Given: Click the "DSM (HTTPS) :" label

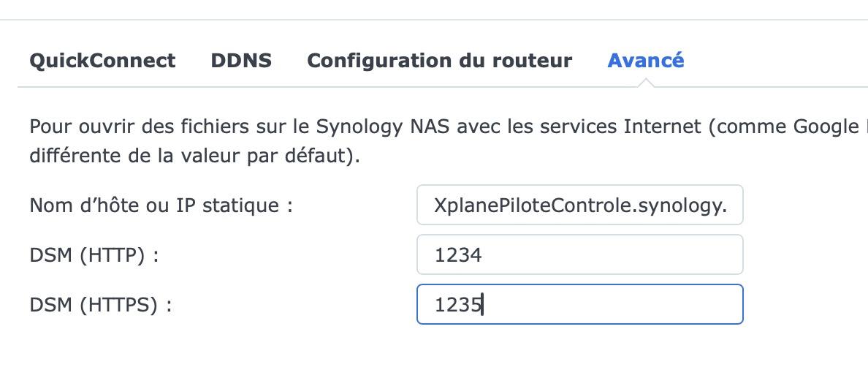Looking at the screenshot, I should click(101, 305).
